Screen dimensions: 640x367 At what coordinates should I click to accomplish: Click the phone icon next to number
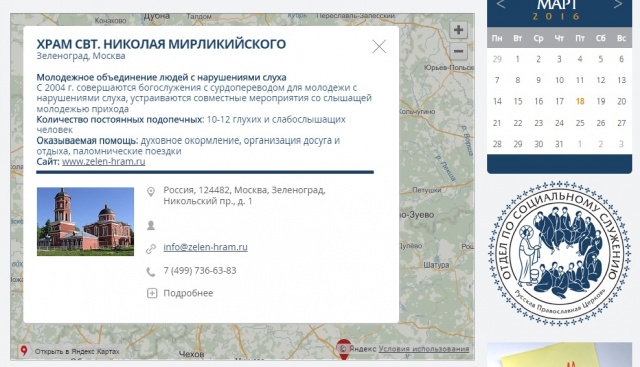(151, 272)
